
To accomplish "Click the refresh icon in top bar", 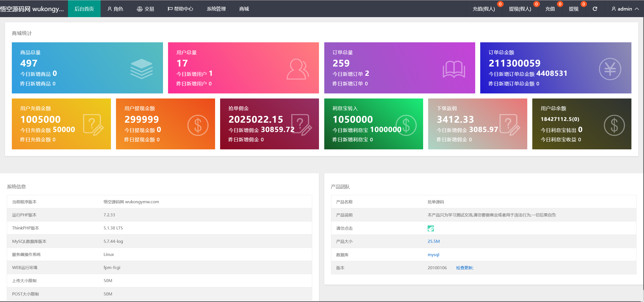I will click(x=595, y=9).
